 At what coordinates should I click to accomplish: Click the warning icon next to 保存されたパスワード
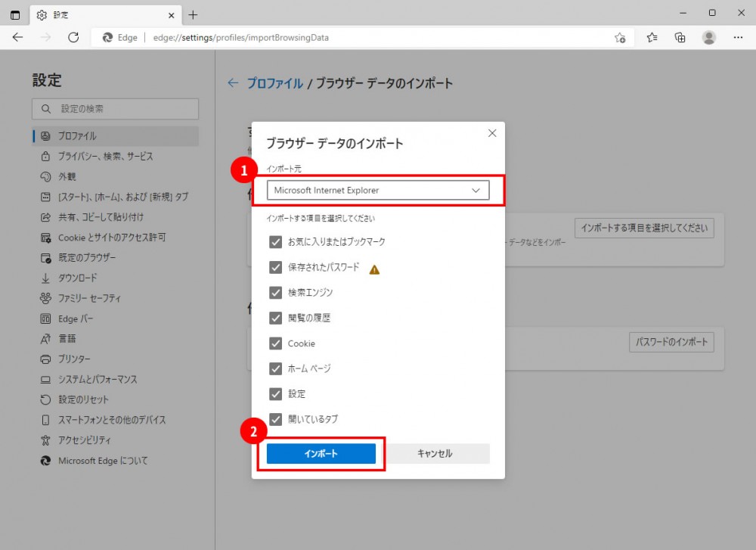374,269
